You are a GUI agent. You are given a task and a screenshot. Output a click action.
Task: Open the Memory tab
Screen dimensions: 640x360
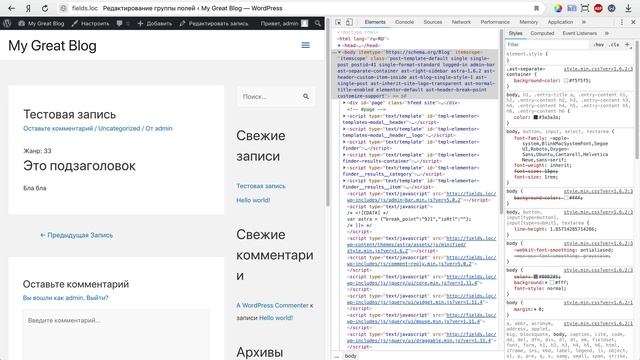tap(529, 22)
